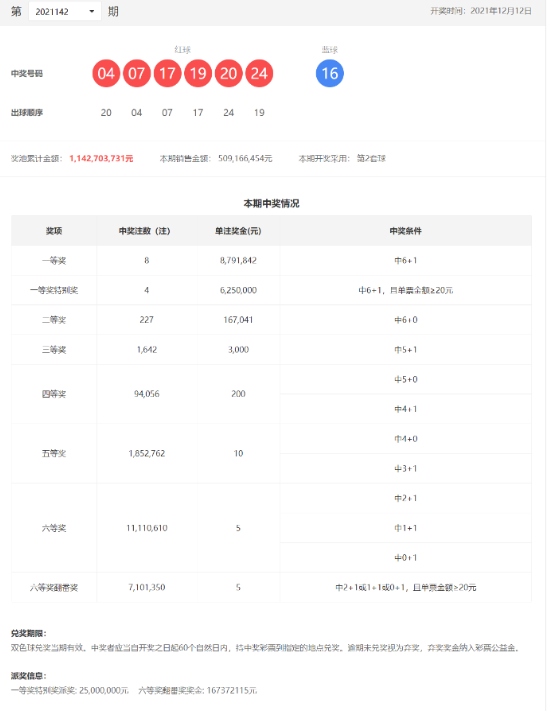Click the 一等奖特别奖 row label
Viewport: 551px width, 714px height.
(x=54, y=290)
